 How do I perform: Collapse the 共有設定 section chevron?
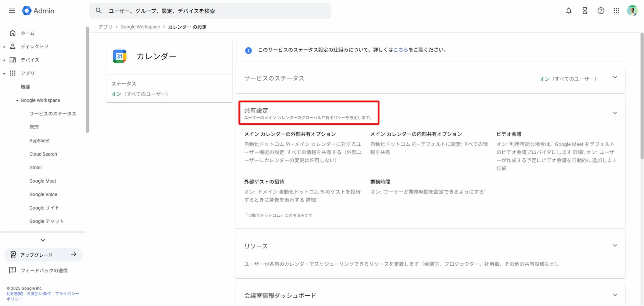tap(615, 113)
